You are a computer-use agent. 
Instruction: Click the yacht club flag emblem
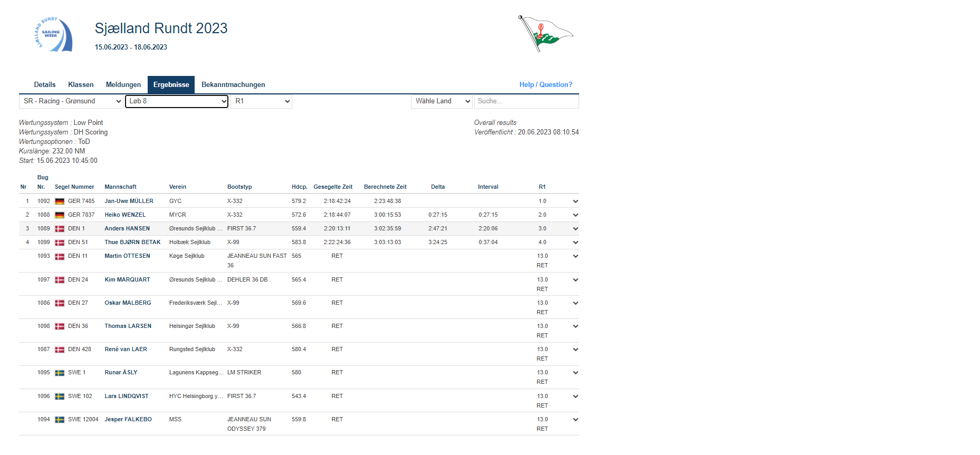[x=545, y=33]
